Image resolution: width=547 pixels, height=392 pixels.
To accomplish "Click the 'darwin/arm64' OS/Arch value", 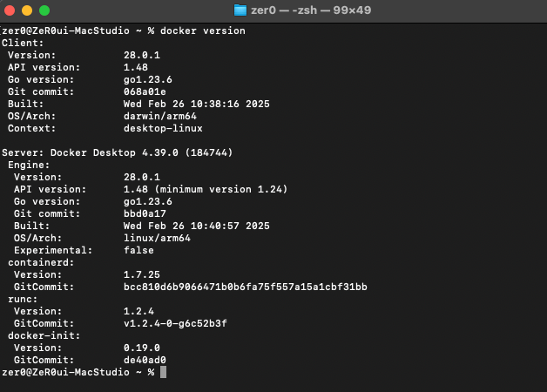I will point(160,116).
